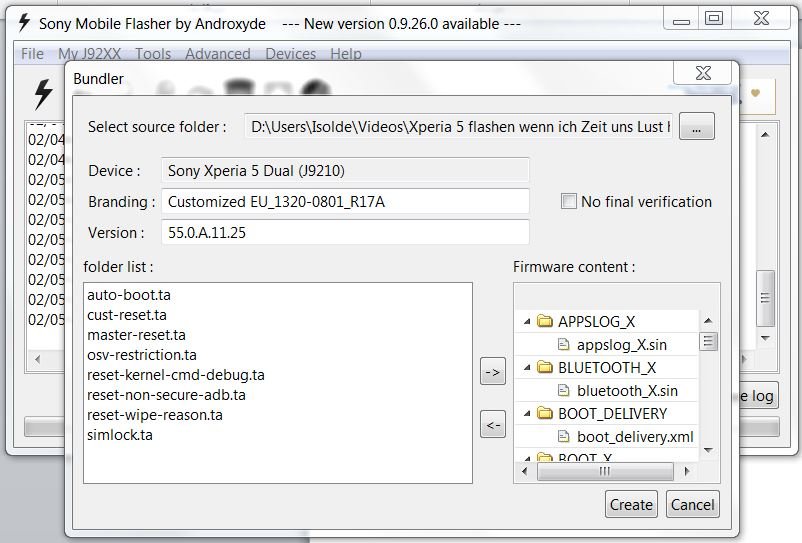The image size is (802, 543).
Task: Open the Devices menu
Action: pos(291,54)
